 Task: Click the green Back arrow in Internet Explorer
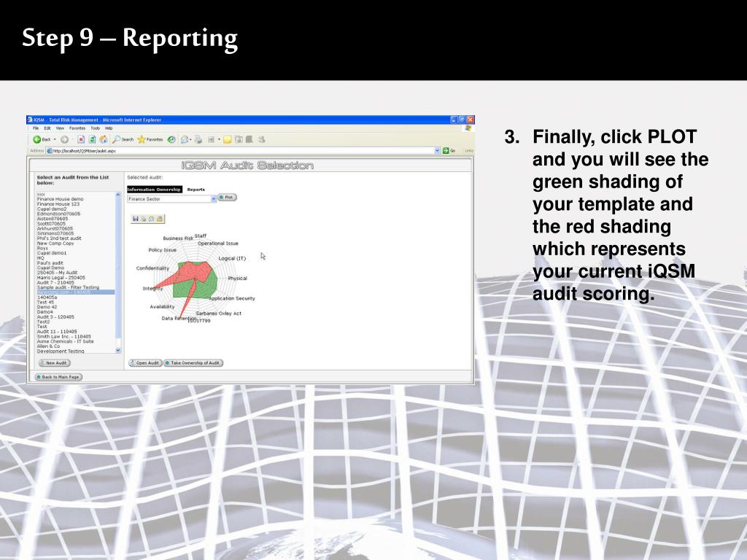(x=36, y=139)
